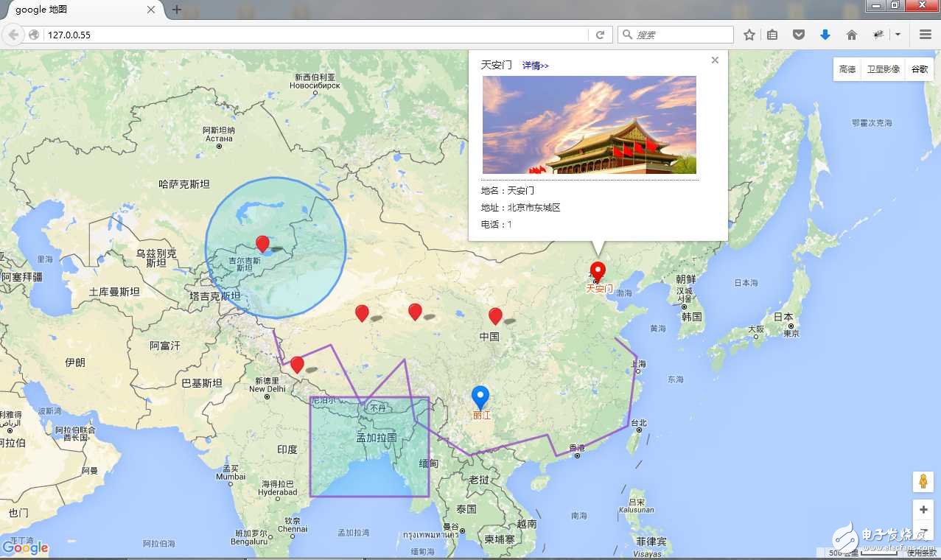Image resolution: width=941 pixels, height=560 pixels.
Task: Click the blue 丽江 map marker
Action: coord(480,398)
